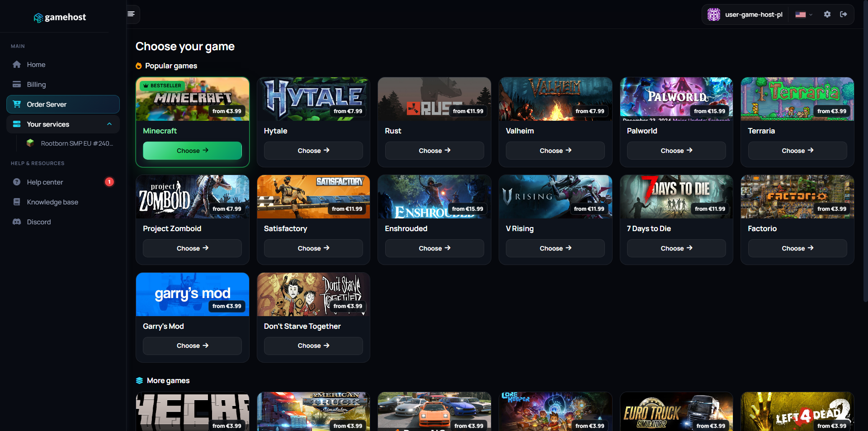Click the Help center question icon
The height and width of the screenshot is (431, 868).
click(x=17, y=182)
